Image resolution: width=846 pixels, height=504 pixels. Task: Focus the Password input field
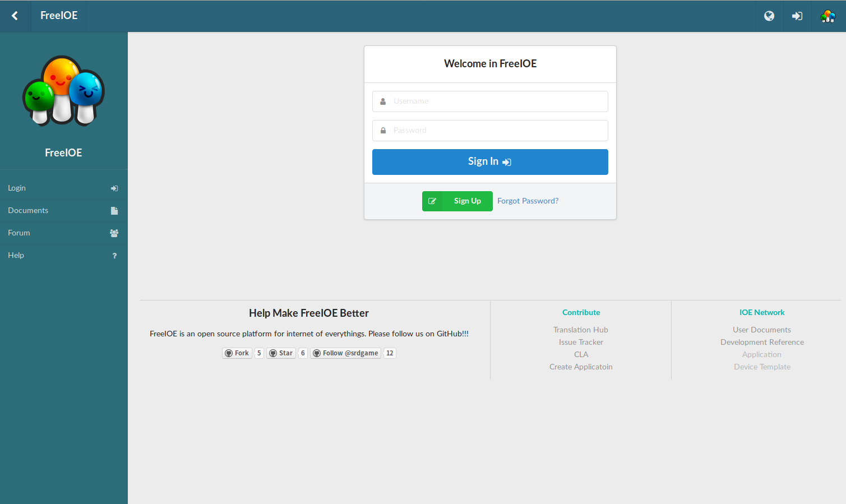[x=490, y=131]
